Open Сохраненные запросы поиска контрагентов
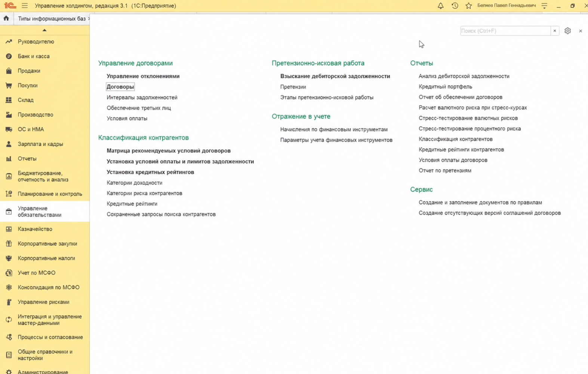The image size is (588, 374). pyautogui.click(x=161, y=214)
